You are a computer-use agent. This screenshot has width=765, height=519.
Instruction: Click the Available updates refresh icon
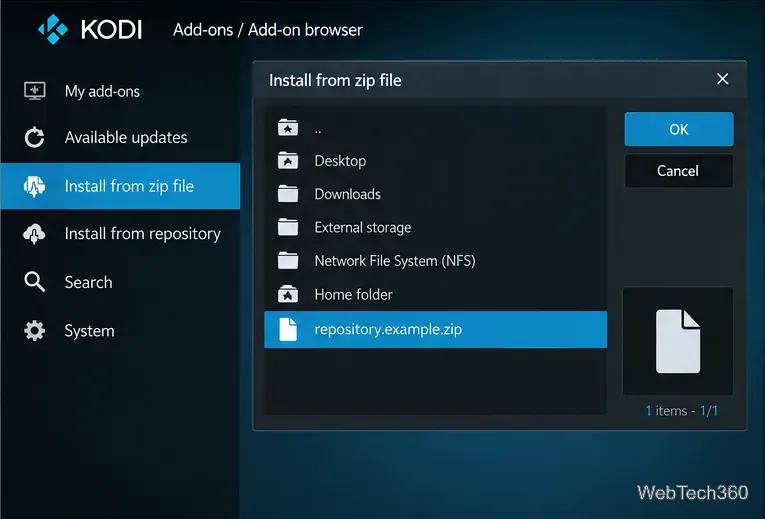point(34,137)
